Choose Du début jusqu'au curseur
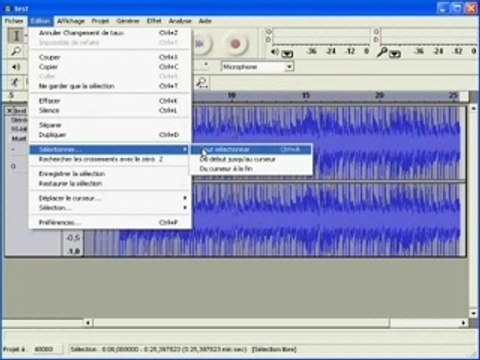Viewport: 480px width, 360px height. point(251,159)
